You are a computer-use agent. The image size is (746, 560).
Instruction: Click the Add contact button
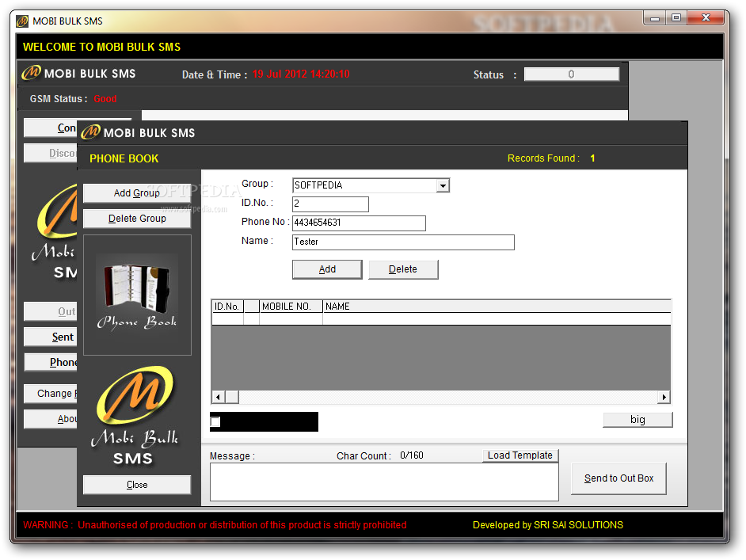327,269
